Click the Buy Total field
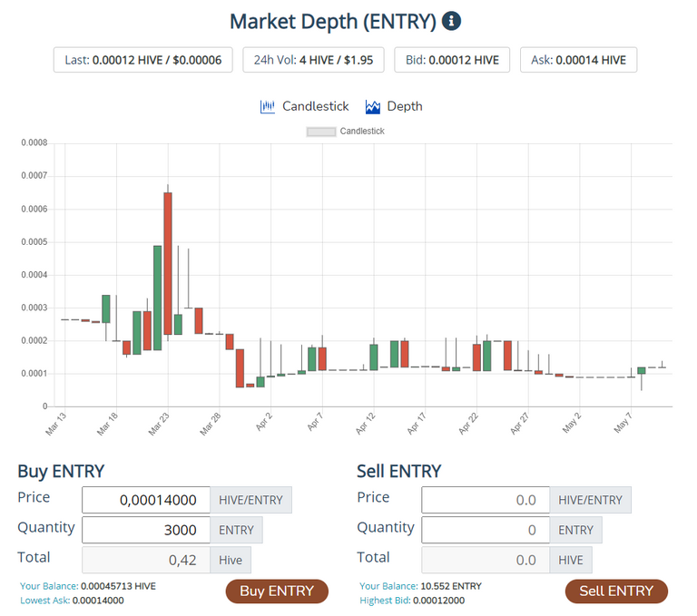The image size is (697, 616). coord(146,560)
